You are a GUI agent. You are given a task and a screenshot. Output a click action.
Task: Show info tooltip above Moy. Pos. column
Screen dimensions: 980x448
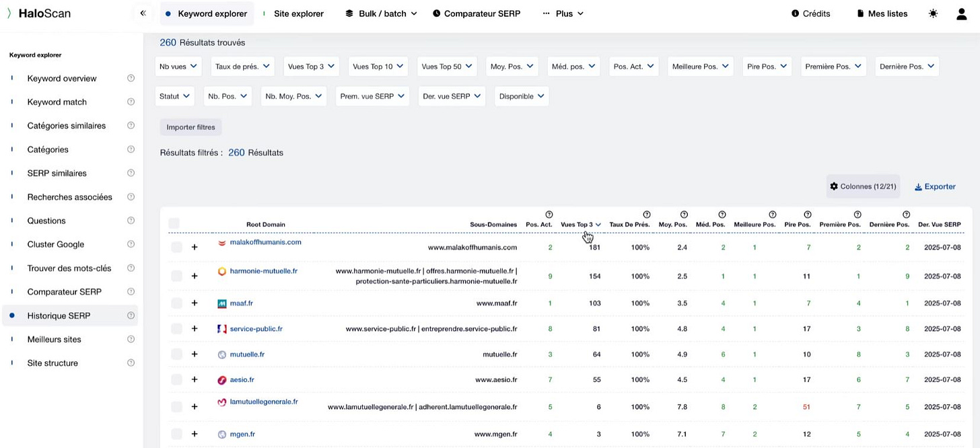pyautogui.click(x=685, y=215)
